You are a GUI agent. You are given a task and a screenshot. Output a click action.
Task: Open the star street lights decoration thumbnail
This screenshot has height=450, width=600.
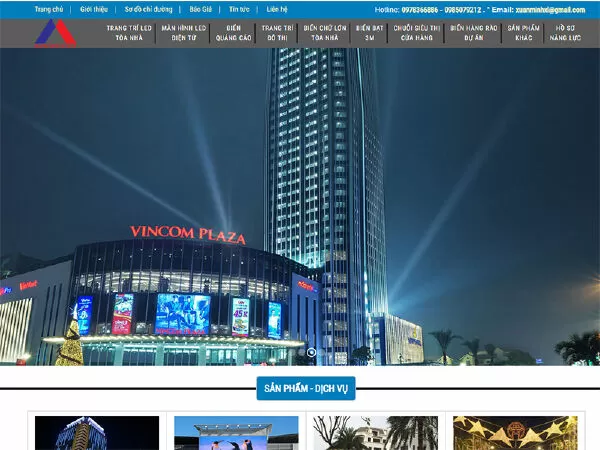(515, 433)
